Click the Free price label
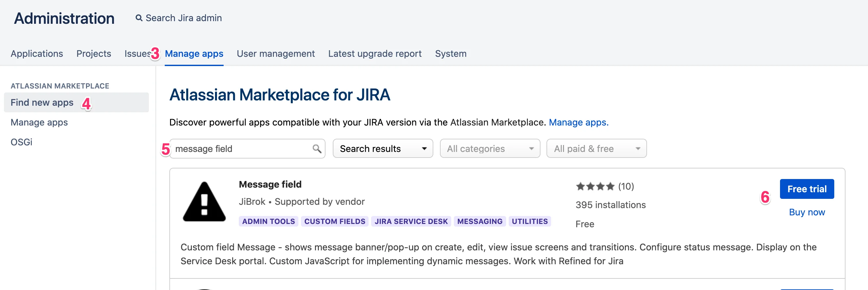The image size is (868, 290). pyautogui.click(x=585, y=224)
